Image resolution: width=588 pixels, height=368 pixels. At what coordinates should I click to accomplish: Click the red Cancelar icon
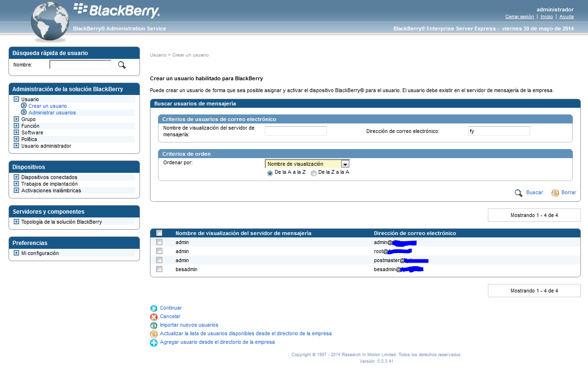pos(154,317)
